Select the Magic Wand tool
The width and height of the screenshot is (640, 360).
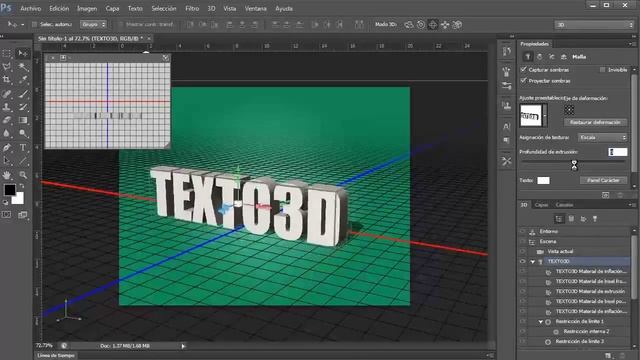[x=22, y=67]
